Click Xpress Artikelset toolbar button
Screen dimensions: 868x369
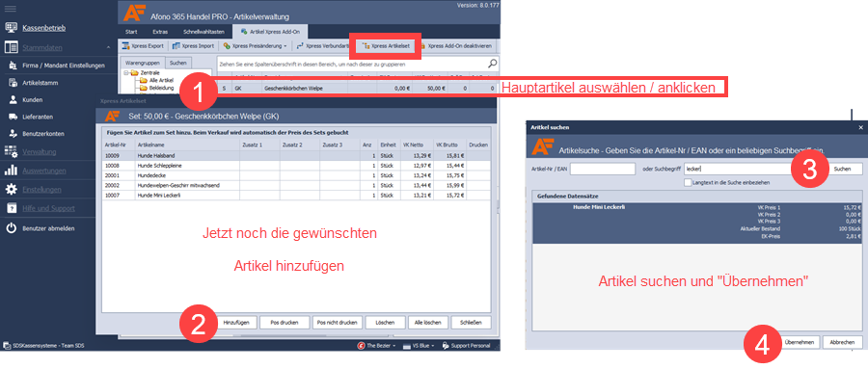(x=386, y=46)
